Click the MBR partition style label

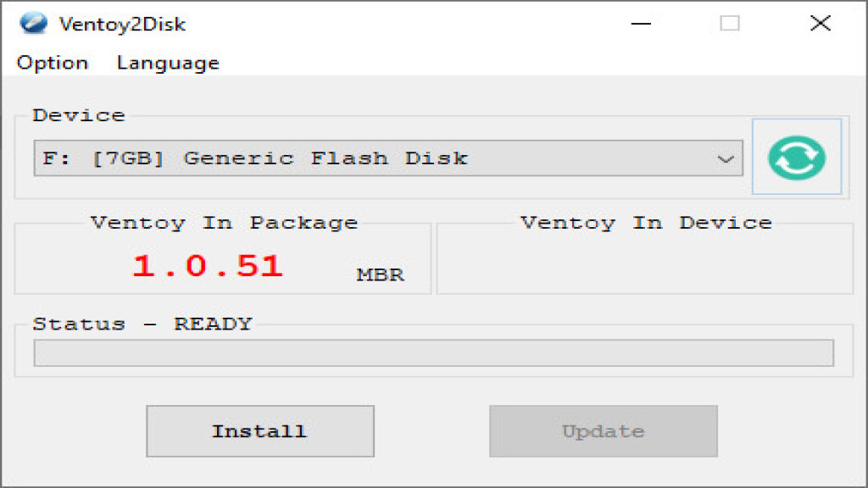[x=380, y=274]
